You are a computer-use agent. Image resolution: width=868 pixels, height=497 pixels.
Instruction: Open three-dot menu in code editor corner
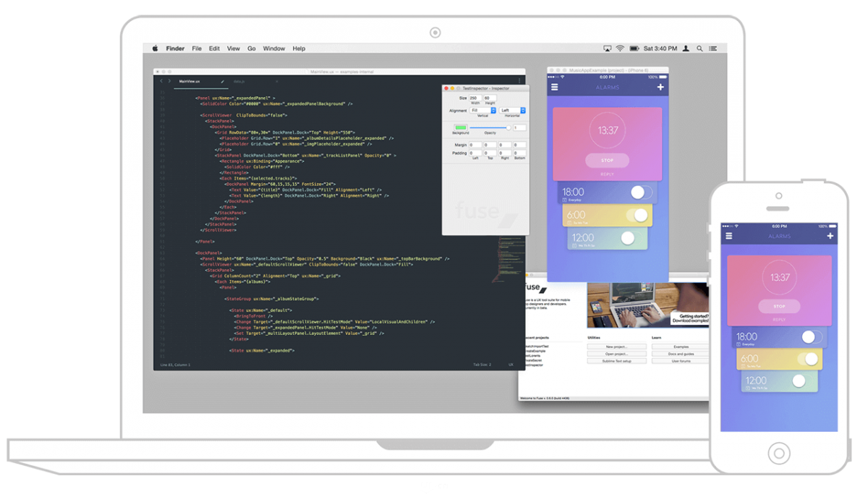coord(519,81)
